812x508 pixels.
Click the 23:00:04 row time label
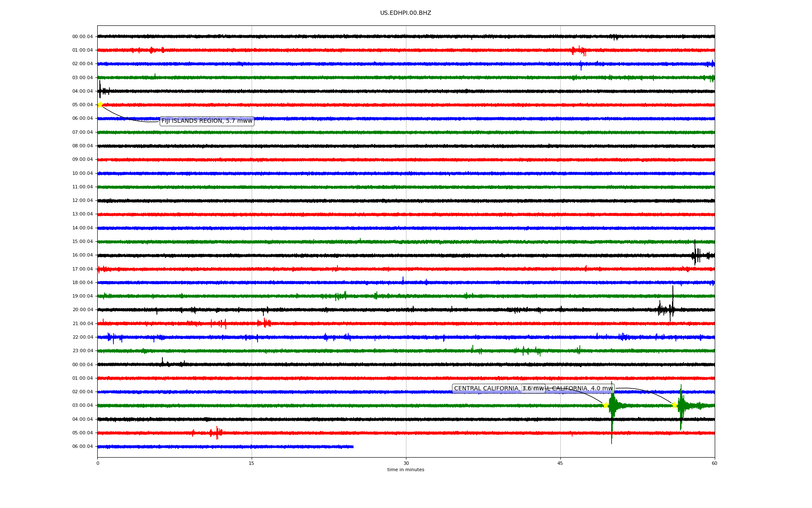coord(82,351)
